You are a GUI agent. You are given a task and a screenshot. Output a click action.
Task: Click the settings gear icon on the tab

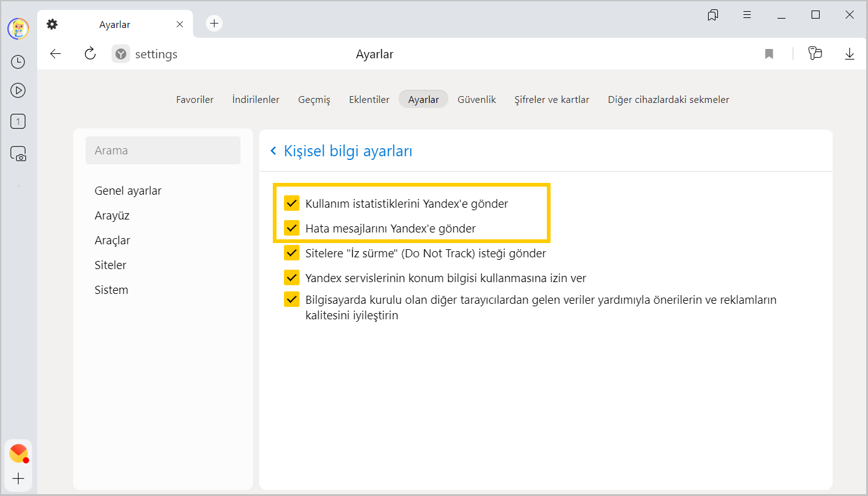52,24
